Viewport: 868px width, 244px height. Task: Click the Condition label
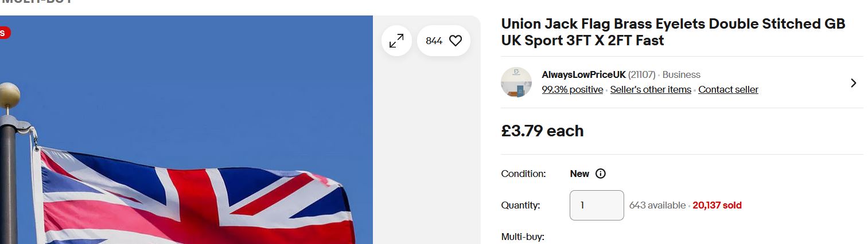click(x=523, y=174)
